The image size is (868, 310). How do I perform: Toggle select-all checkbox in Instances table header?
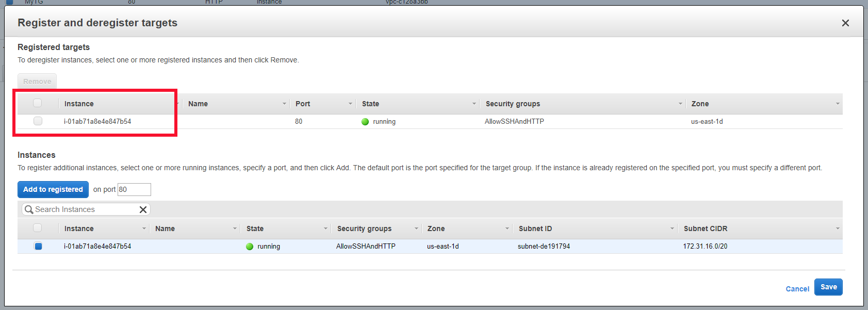click(38, 228)
